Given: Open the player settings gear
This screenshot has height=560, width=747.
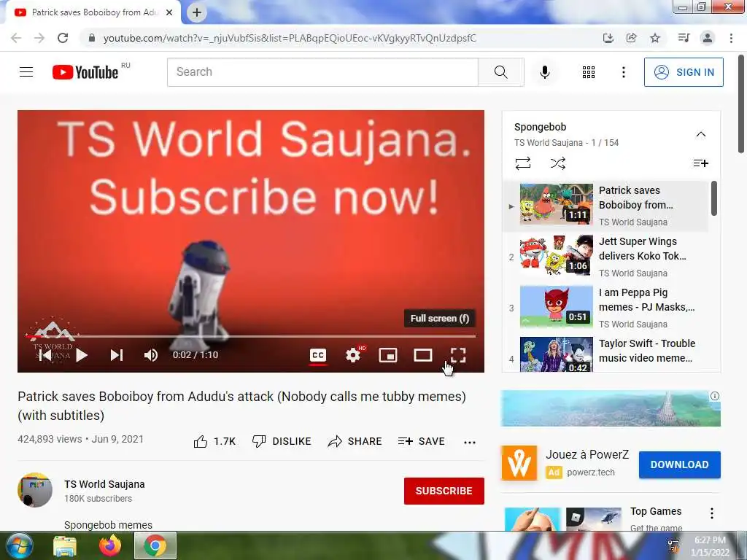Looking at the screenshot, I should [x=353, y=355].
